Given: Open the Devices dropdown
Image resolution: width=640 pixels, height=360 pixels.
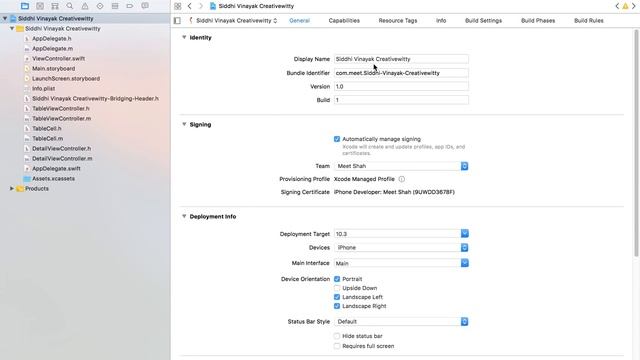Looking at the screenshot, I should pos(401,248).
